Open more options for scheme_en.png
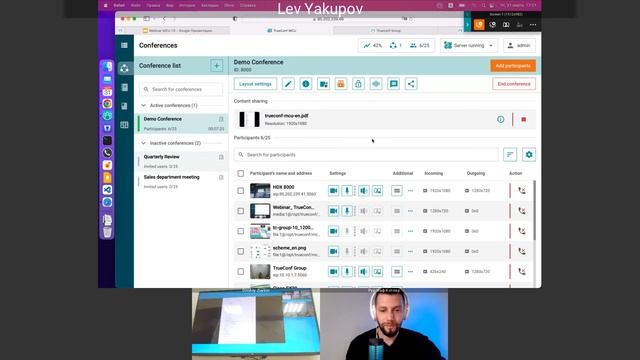Viewport: 640px width, 360px height. click(410, 251)
